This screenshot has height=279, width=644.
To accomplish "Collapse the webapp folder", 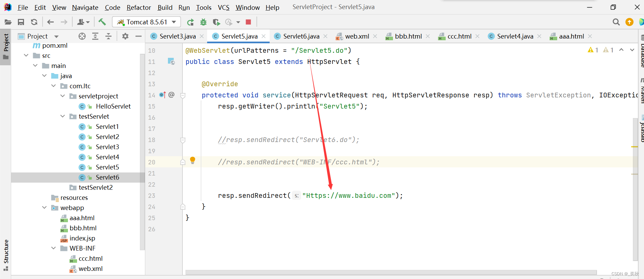I will pos(44,208).
